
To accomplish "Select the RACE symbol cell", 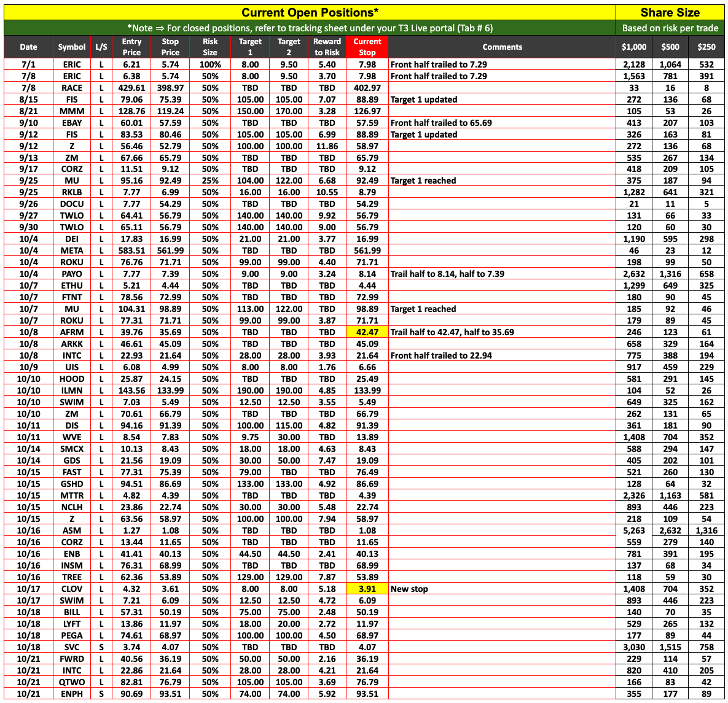I will coord(71,88).
